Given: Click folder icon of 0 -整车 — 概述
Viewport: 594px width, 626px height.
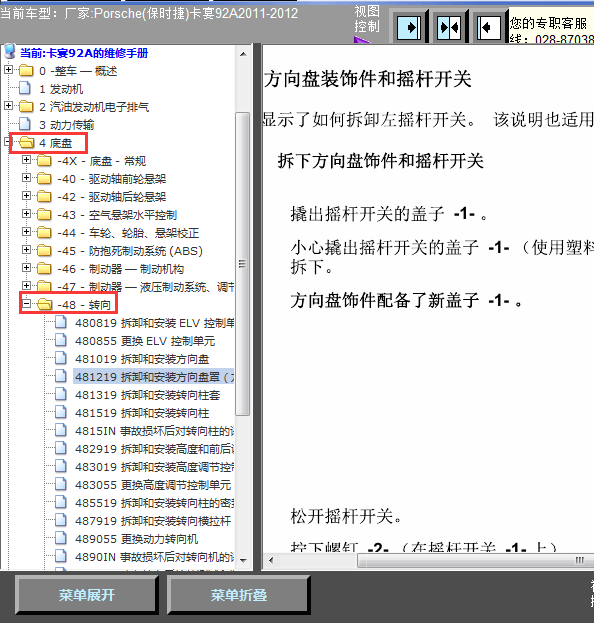Looking at the screenshot, I should point(26,71).
